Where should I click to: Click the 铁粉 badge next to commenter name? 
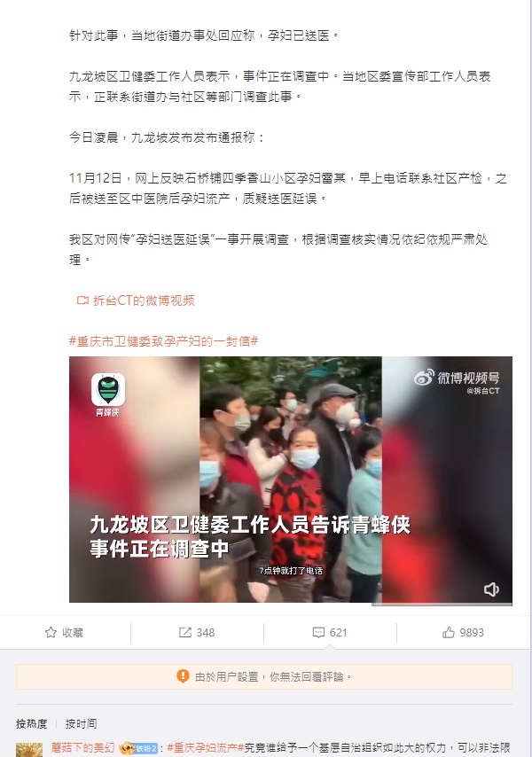[x=146, y=748]
